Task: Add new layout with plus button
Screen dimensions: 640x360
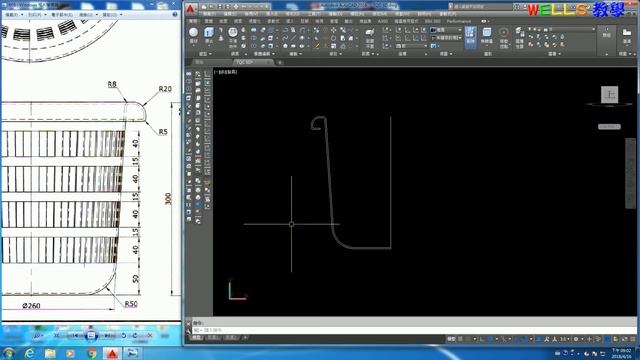Action: [x=245, y=338]
